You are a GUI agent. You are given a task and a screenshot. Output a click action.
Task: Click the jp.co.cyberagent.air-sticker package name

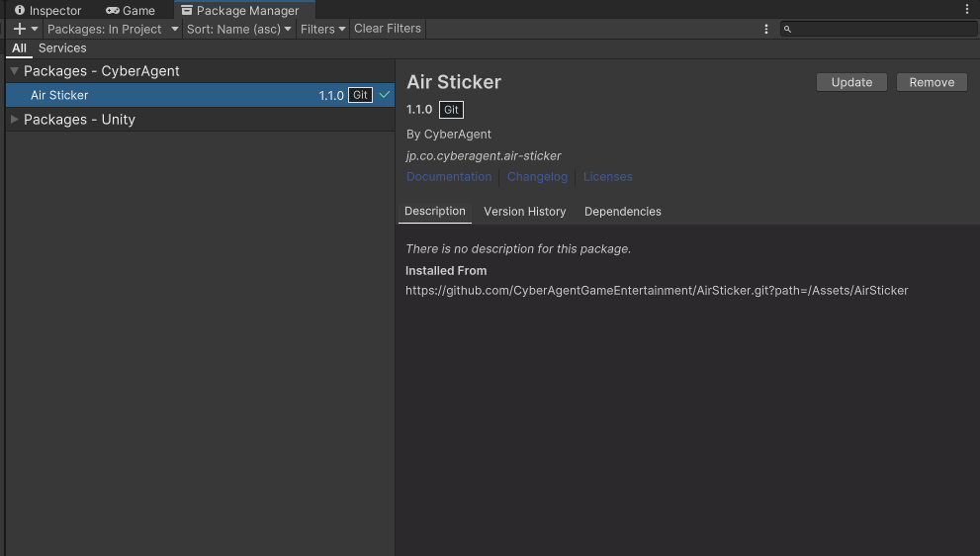pos(484,155)
